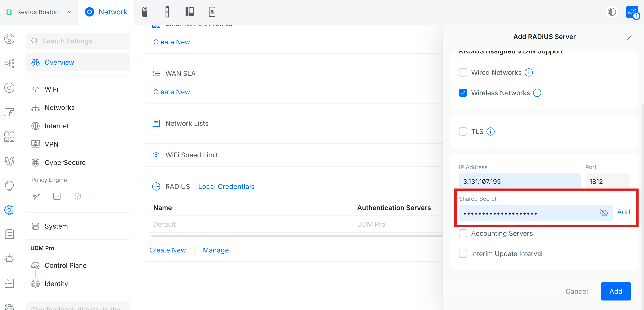
Task: Open the UniFi Connect app
Action: tap(212, 12)
